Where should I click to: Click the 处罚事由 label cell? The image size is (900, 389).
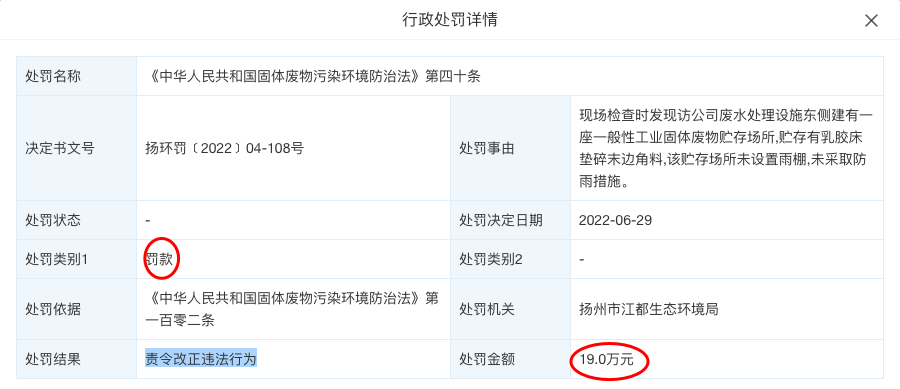pyautogui.click(x=510, y=149)
